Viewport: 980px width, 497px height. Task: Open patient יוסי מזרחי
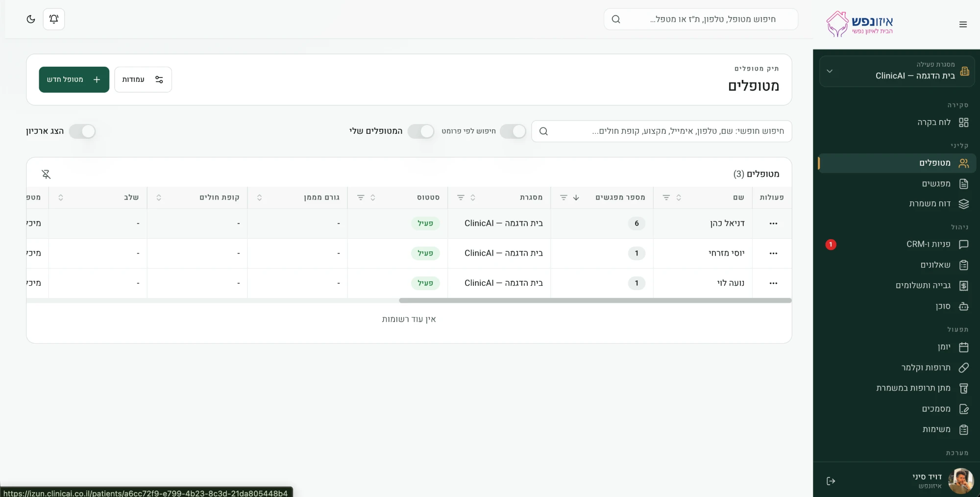point(726,253)
